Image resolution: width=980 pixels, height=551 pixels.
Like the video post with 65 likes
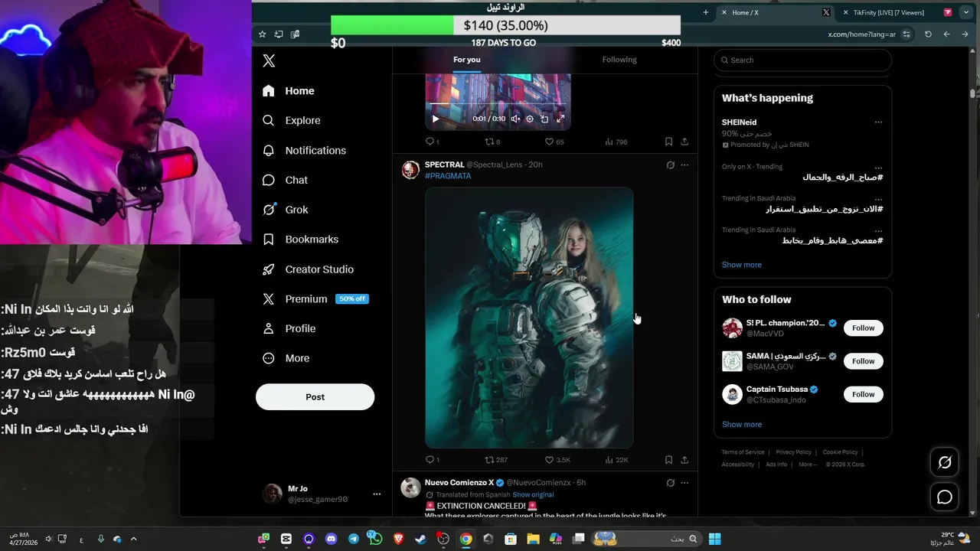pyautogui.click(x=554, y=142)
